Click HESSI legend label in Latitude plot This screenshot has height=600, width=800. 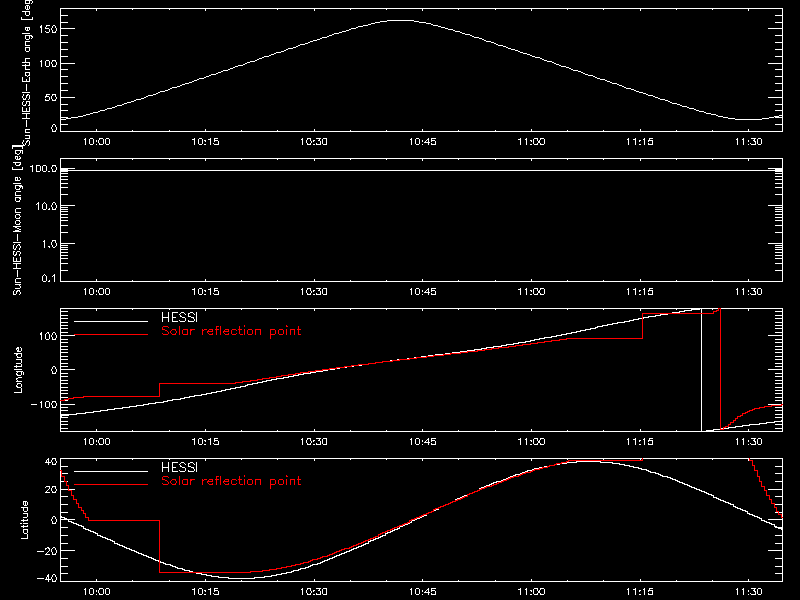click(x=179, y=467)
